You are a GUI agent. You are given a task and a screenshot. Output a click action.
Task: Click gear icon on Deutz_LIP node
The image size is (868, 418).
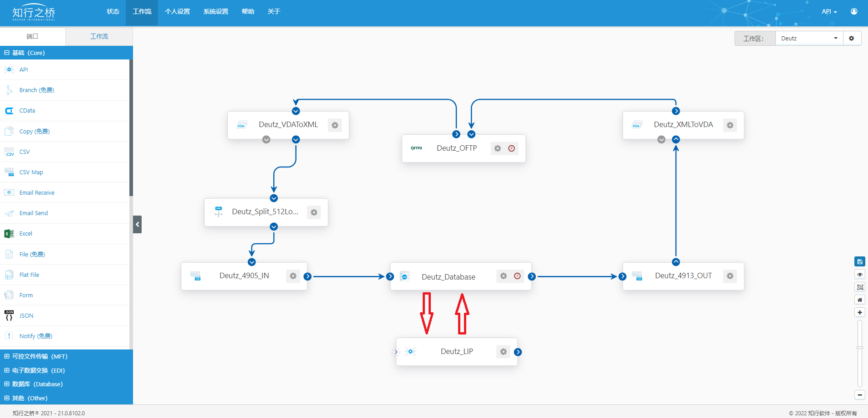tap(503, 352)
